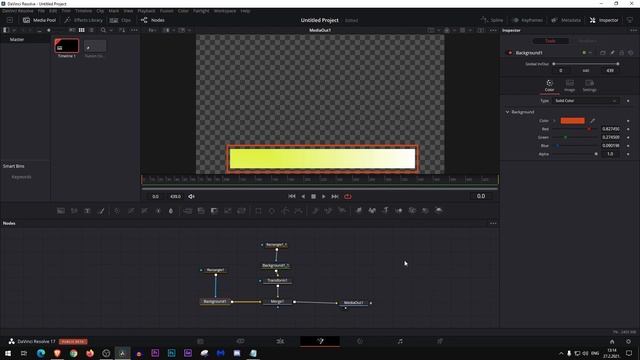Go to the Color page tab
Viewport: 640px width, 360px height.
[360, 341]
